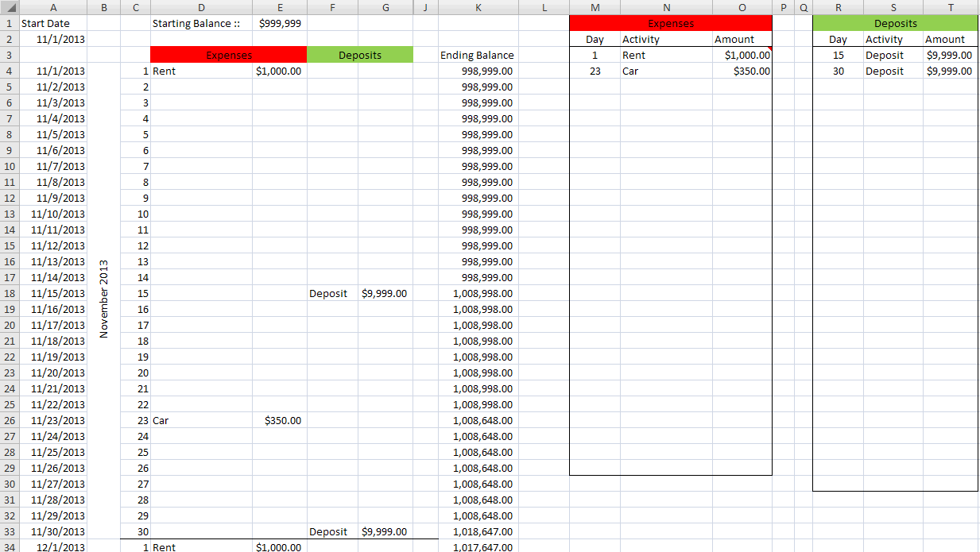Select the $350.00 Car amount in column E
The width and height of the screenshot is (980, 552).
click(x=280, y=420)
